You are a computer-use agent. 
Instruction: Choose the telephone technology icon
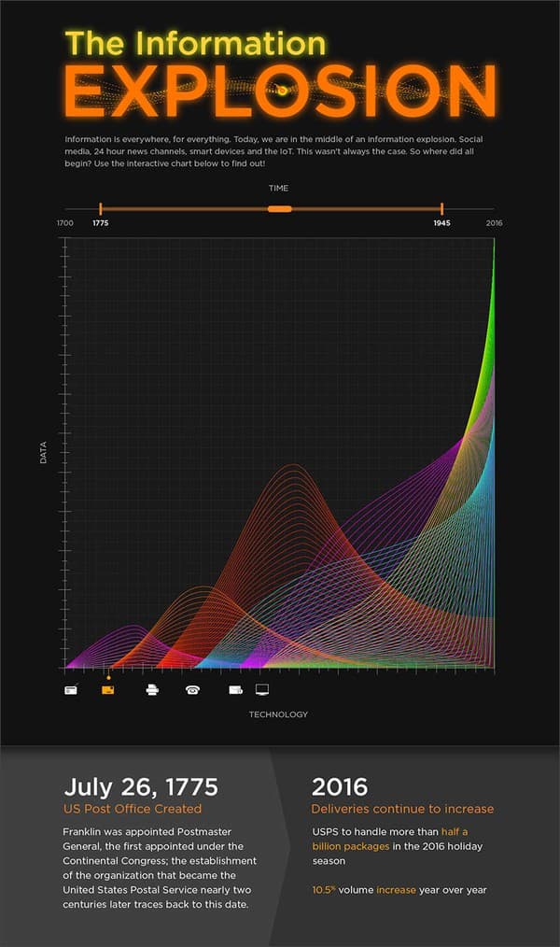tap(192, 690)
